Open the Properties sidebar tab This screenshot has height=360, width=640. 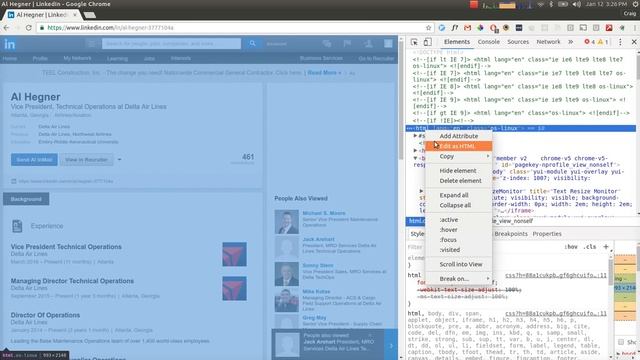click(547, 234)
